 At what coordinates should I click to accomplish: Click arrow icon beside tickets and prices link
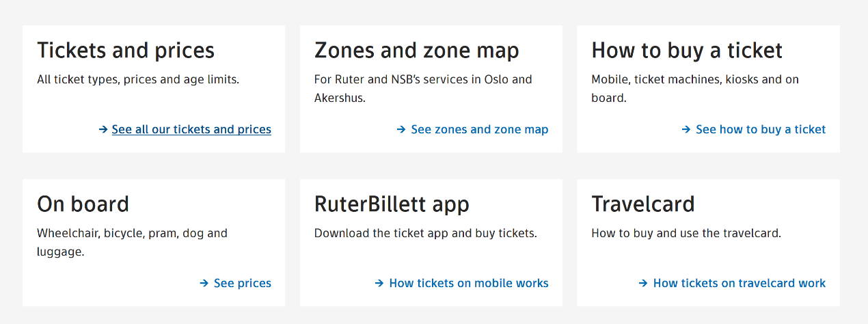click(103, 129)
